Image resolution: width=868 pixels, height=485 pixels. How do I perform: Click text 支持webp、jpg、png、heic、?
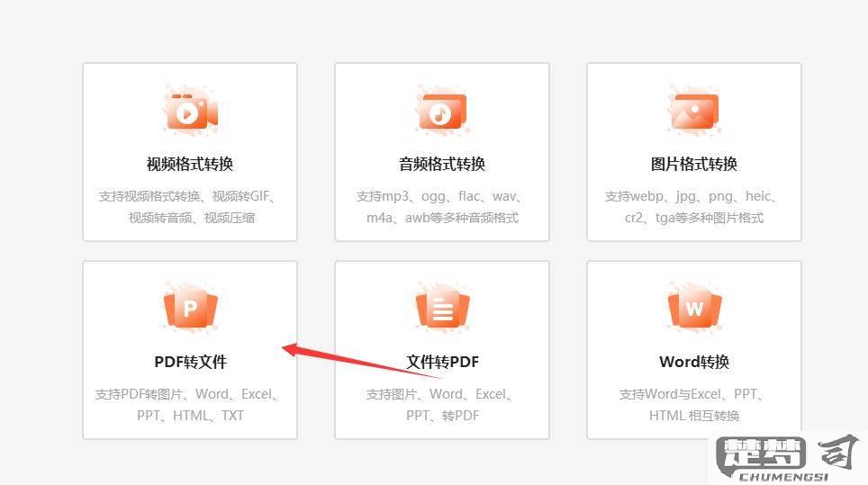pos(692,196)
